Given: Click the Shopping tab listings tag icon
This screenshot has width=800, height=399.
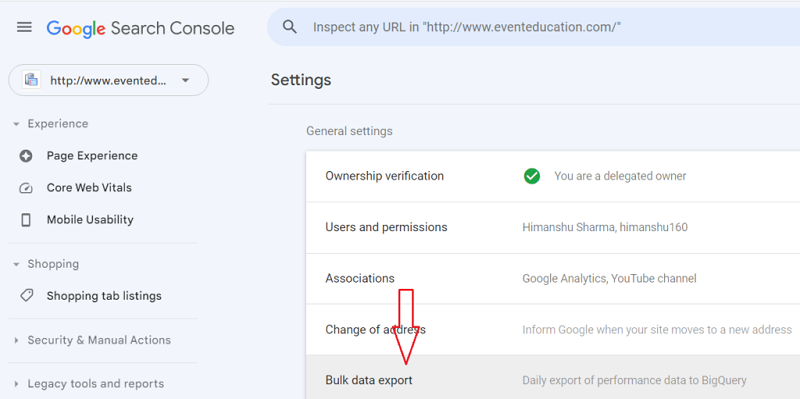Looking at the screenshot, I should [27, 295].
